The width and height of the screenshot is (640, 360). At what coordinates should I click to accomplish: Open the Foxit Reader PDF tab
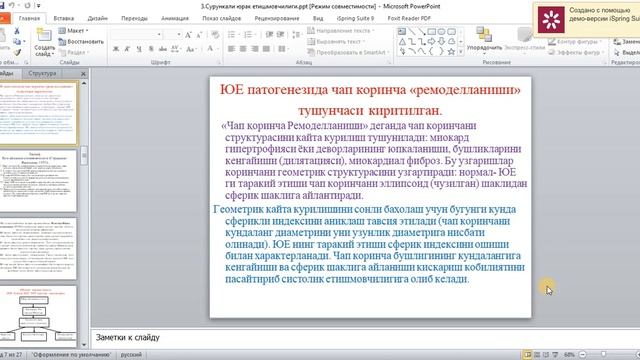[409, 18]
